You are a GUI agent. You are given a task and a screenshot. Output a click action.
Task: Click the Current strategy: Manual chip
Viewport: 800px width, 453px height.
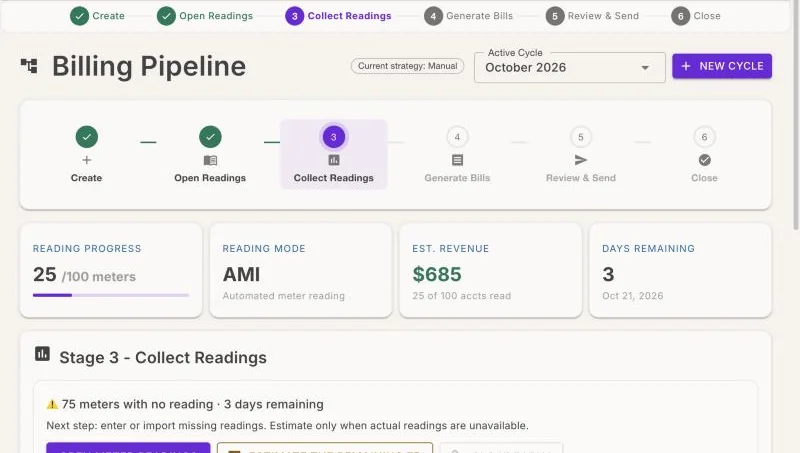(x=407, y=66)
